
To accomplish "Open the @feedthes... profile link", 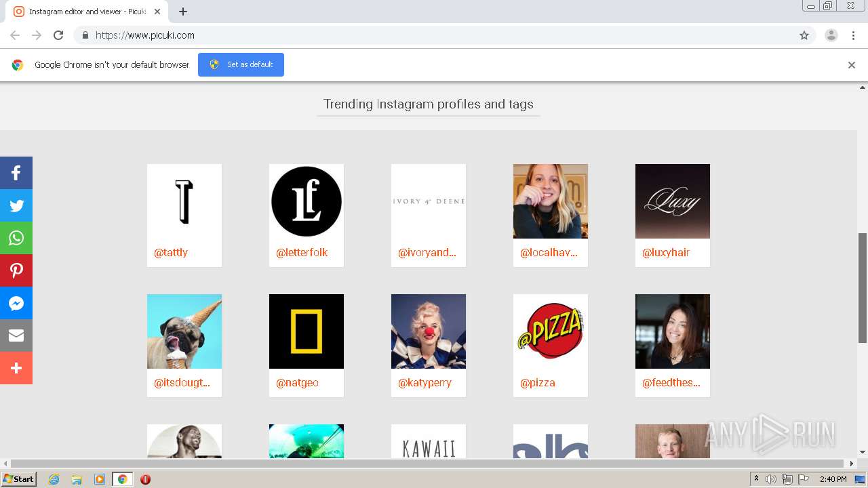I will click(671, 382).
